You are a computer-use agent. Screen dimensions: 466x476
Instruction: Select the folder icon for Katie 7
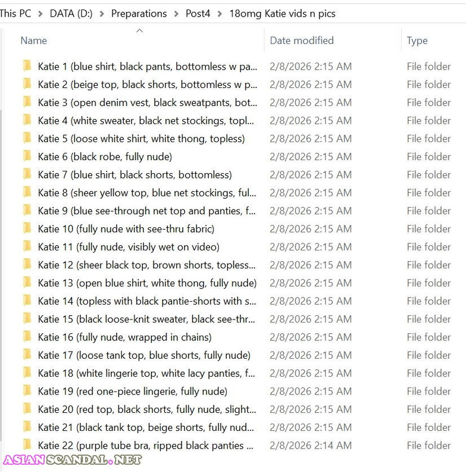point(27,174)
